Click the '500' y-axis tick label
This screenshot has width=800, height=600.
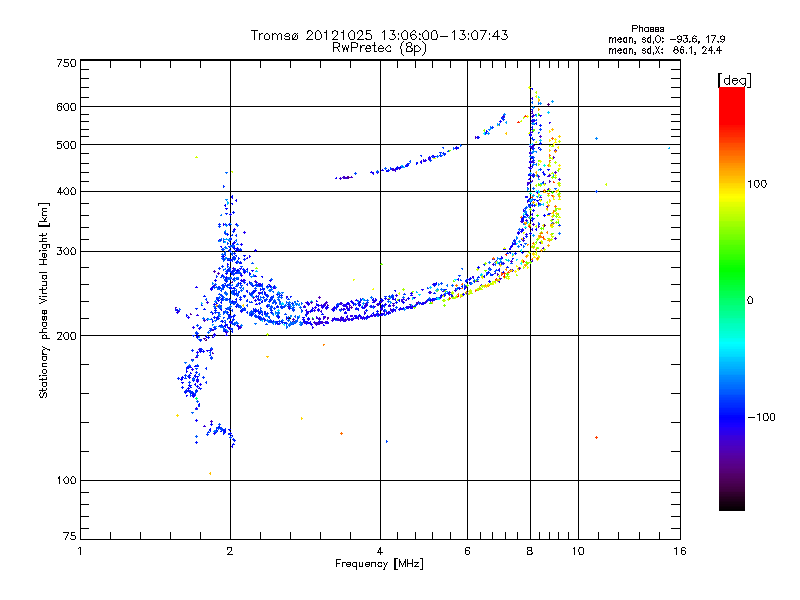(x=66, y=145)
